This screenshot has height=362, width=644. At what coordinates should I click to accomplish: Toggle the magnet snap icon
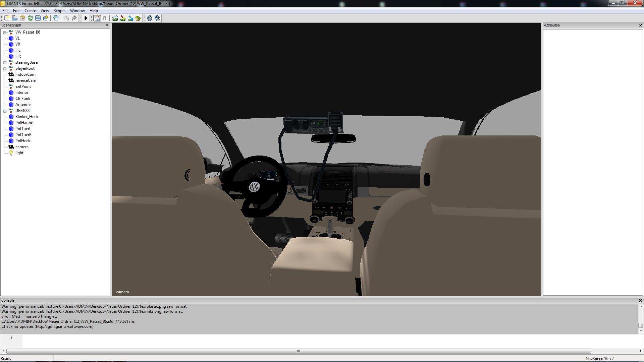tap(105, 18)
